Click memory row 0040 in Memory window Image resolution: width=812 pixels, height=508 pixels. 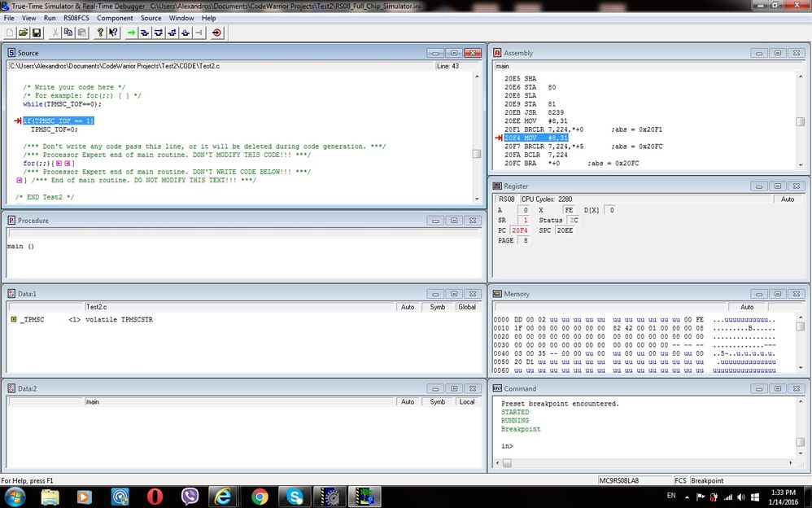pos(635,353)
